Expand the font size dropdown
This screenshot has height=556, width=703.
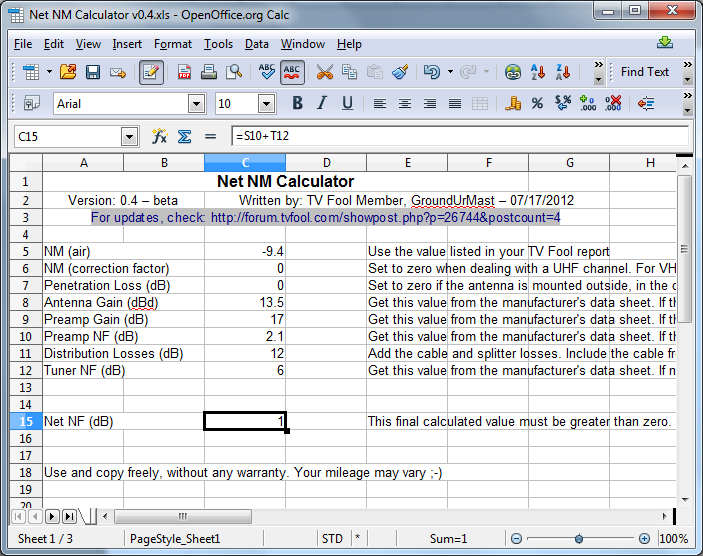[266, 104]
